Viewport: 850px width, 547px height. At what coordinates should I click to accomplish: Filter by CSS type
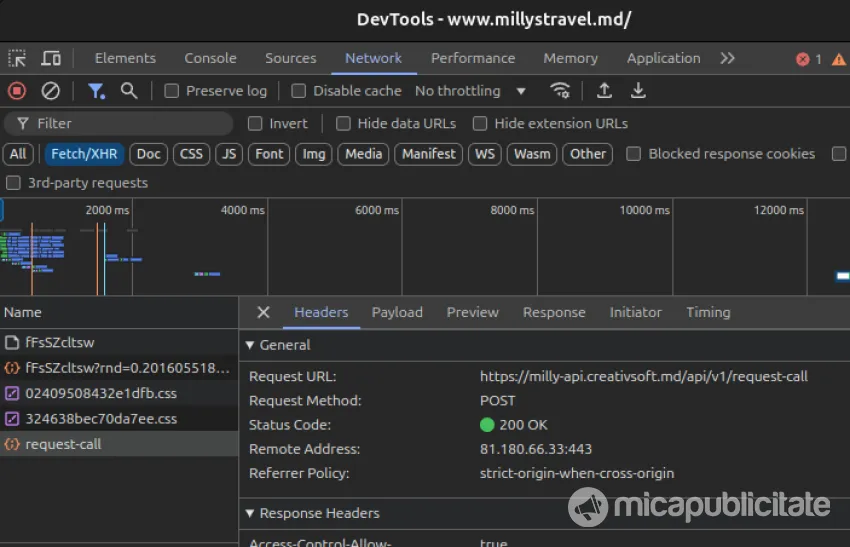191,154
